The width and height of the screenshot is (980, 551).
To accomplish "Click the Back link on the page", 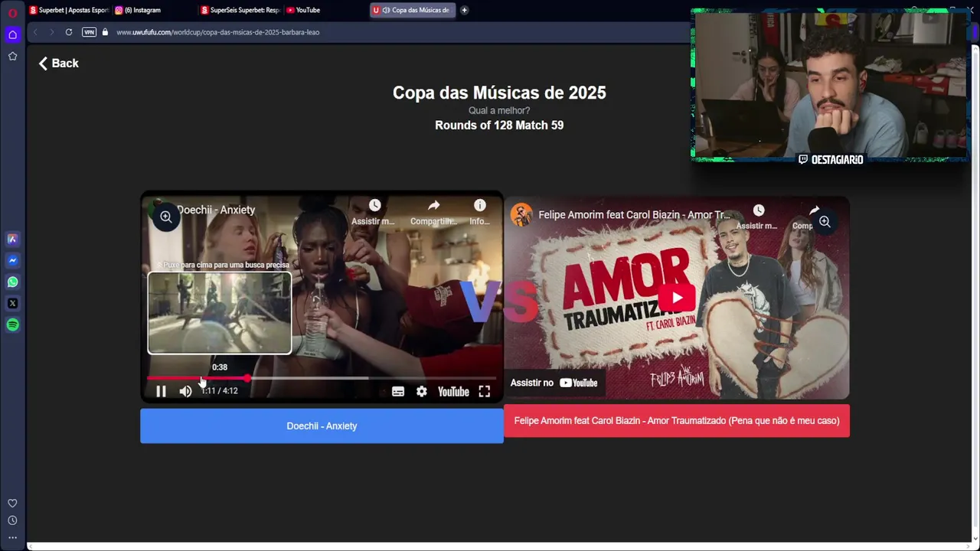I will tap(59, 64).
